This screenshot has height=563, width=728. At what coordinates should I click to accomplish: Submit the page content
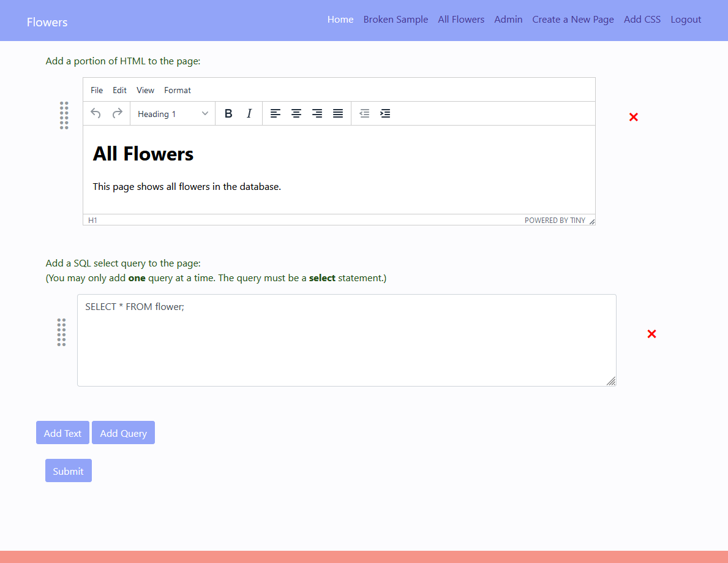click(x=68, y=470)
